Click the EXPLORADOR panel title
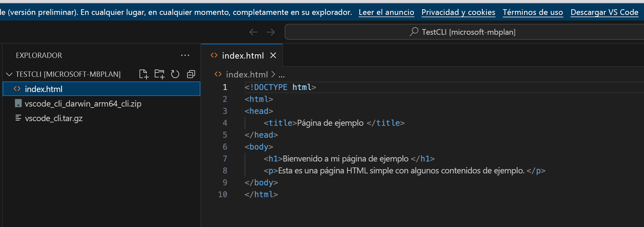The image size is (644, 227). click(x=39, y=55)
